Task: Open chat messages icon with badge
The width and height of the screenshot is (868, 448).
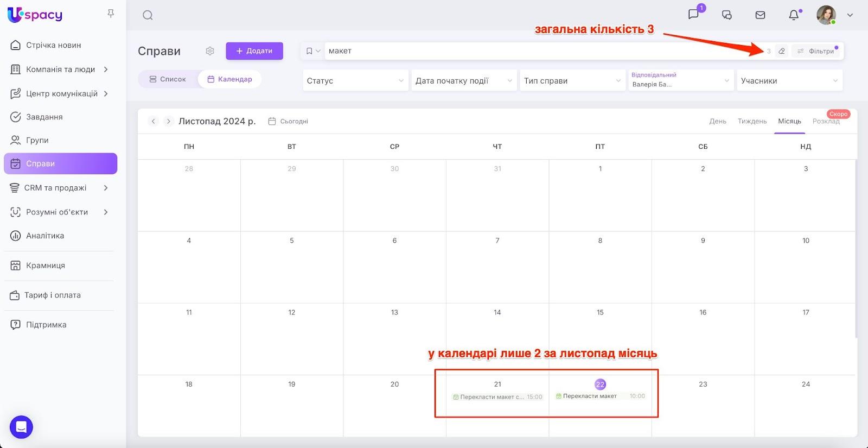Action: pyautogui.click(x=694, y=14)
